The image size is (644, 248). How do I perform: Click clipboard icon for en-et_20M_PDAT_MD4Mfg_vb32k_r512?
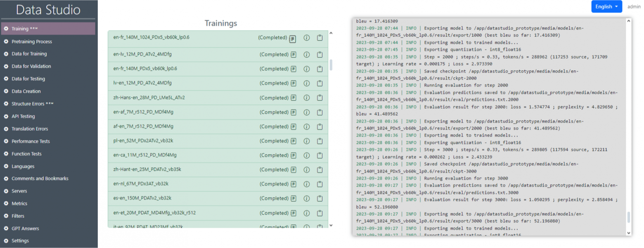320,213
